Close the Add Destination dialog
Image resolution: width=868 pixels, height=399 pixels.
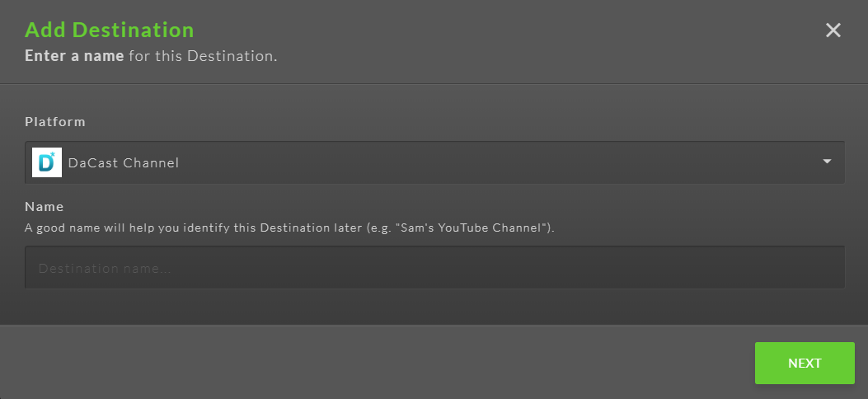tap(833, 30)
